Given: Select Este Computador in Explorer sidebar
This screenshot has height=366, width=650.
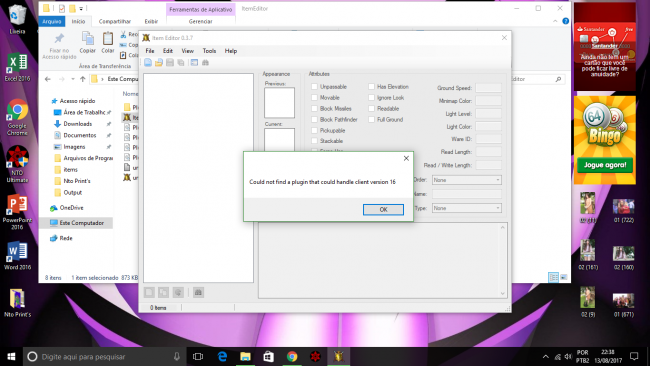Looking at the screenshot, I should (x=77, y=223).
